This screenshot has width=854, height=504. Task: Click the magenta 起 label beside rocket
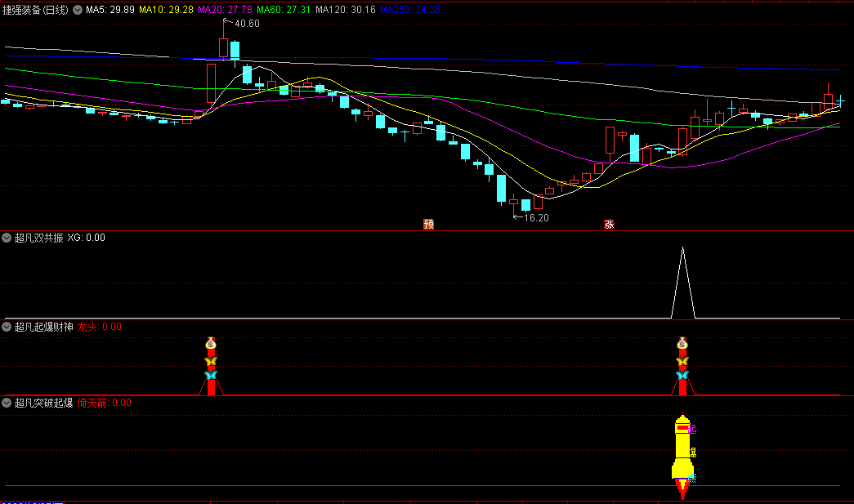(692, 430)
